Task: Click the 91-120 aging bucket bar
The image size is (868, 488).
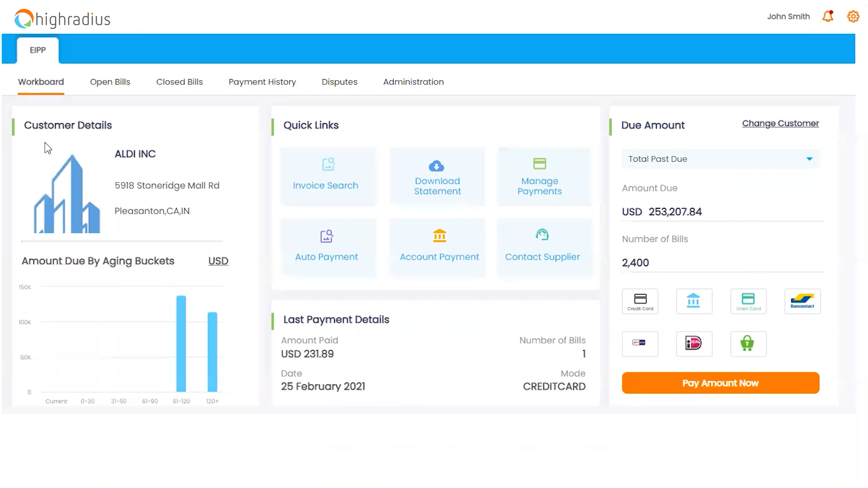Action: [x=181, y=343]
